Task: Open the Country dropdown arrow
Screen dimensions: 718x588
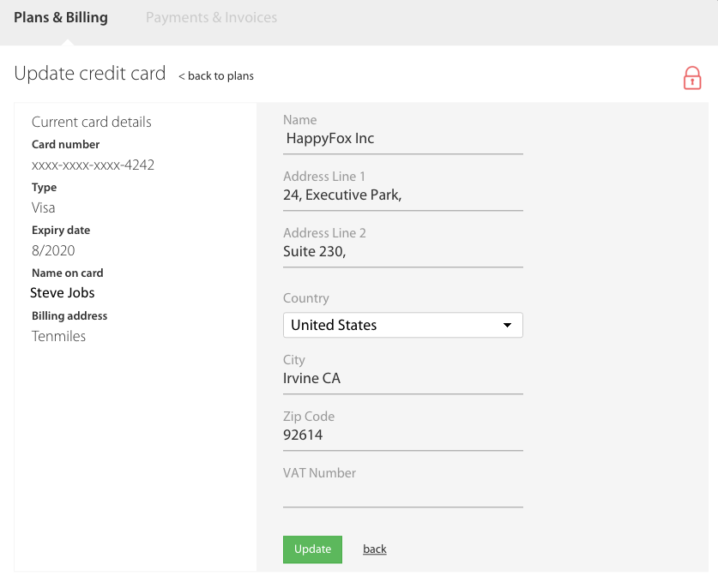Action: pos(507,326)
